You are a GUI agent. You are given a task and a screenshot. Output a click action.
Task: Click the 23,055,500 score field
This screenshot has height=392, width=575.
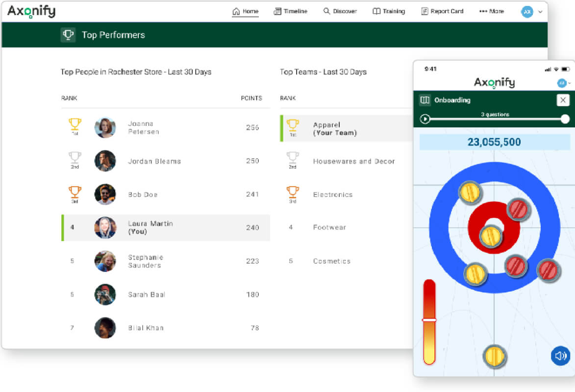(x=495, y=142)
